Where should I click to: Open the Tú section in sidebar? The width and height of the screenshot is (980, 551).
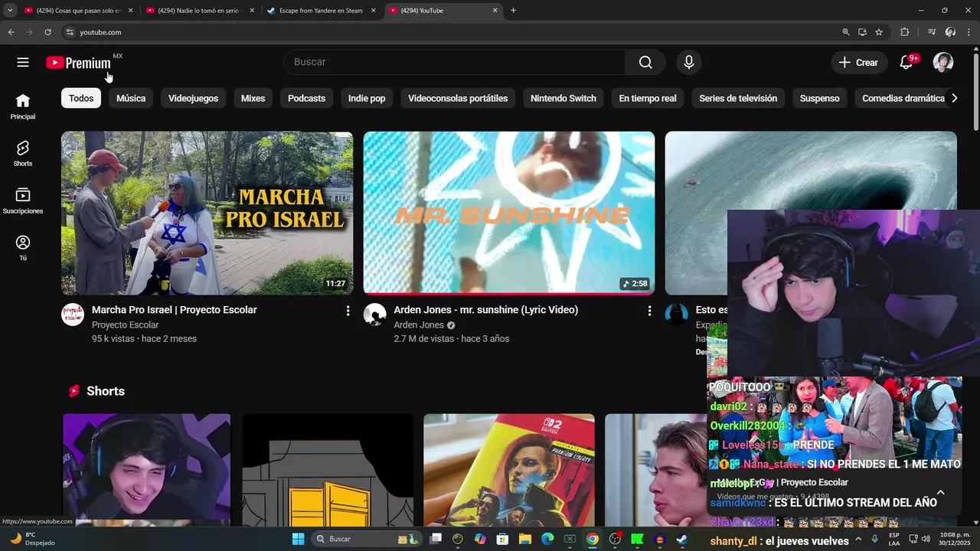(23, 248)
